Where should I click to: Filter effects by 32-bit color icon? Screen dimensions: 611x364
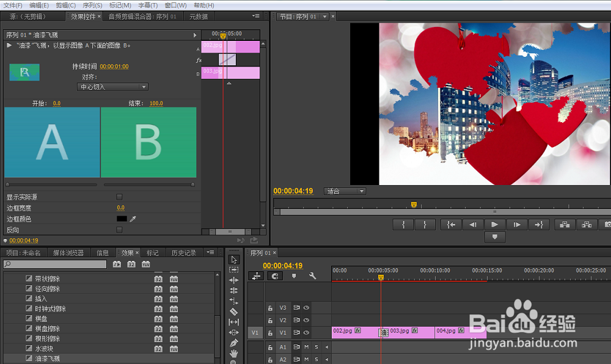pyautogui.click(x=131, y=264)
